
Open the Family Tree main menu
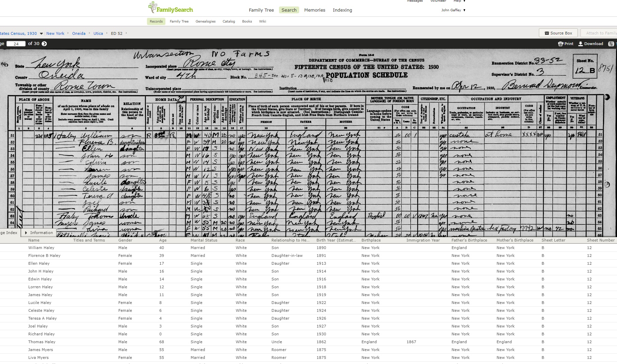click(x=261, y=10)
